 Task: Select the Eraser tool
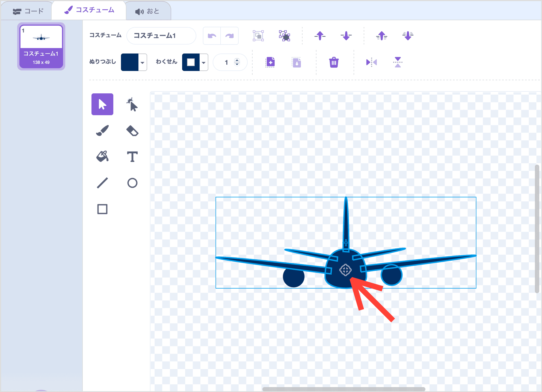pyautogui.click(x=132, y=131)
